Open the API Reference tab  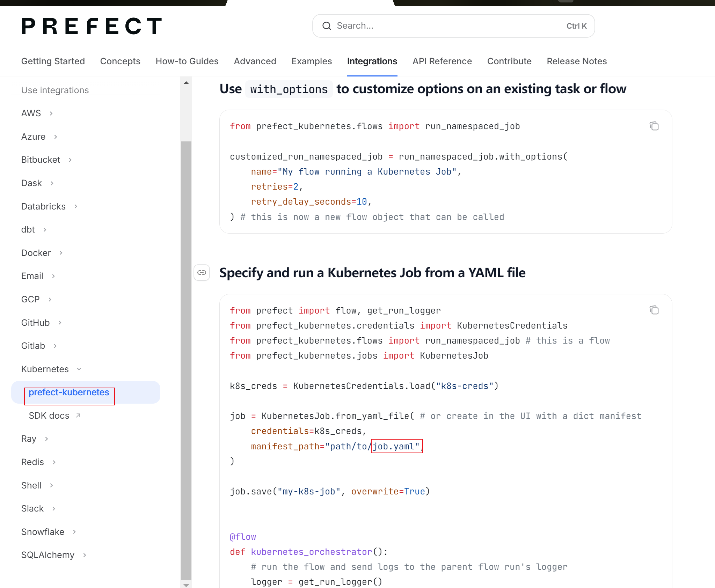tap(442, 61)
